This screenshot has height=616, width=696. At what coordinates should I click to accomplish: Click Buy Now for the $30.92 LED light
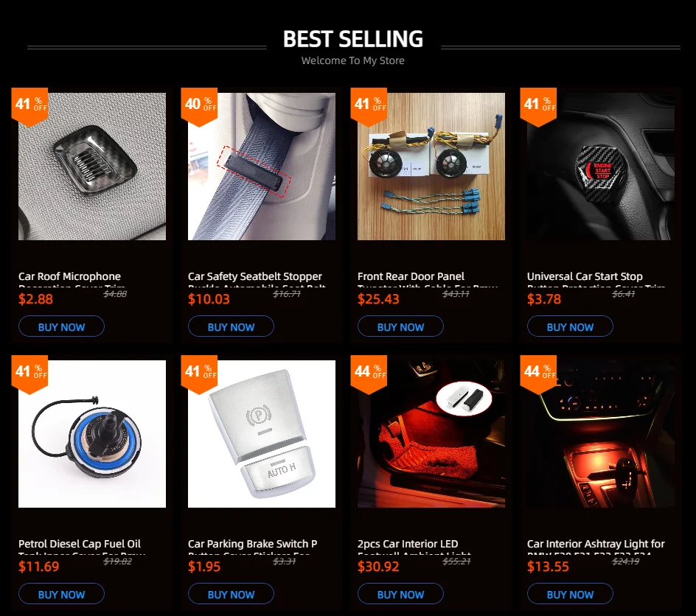(400, 594)
